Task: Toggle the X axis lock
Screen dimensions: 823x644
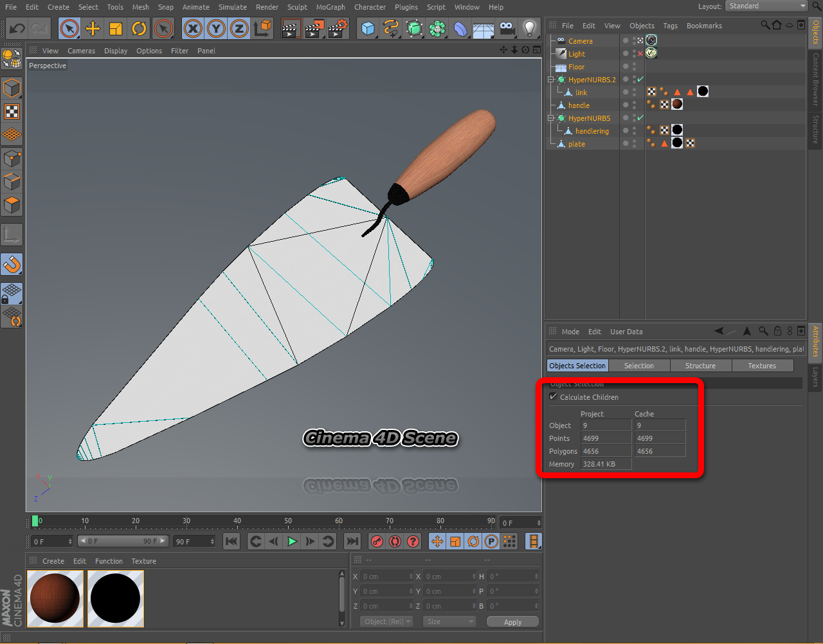Action: [193, 29]
